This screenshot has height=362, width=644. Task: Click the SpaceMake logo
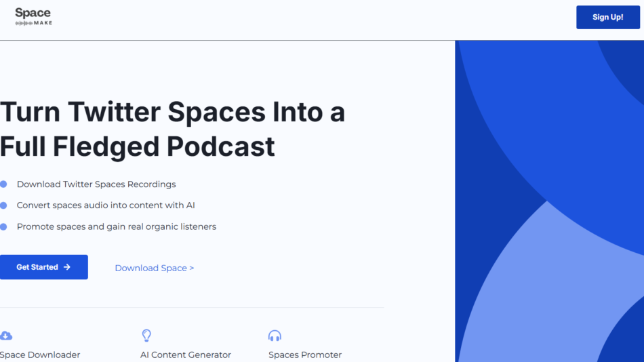tap(34, 17)
